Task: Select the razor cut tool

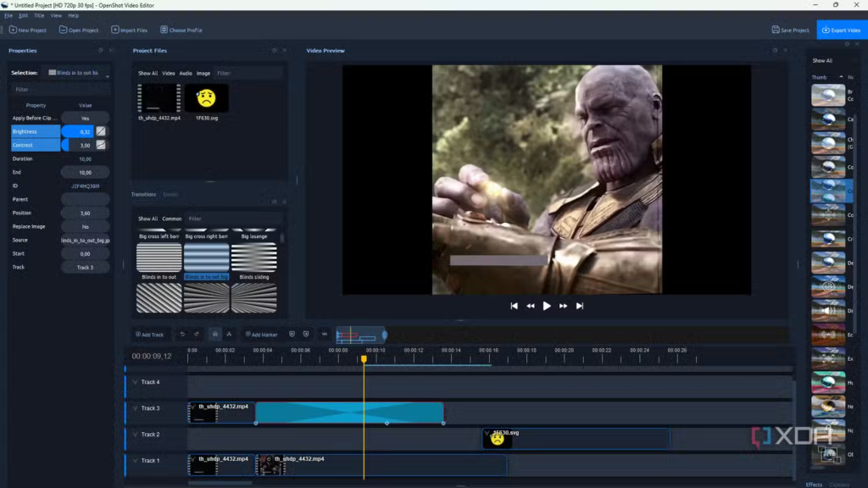Action: click(x=229, y=335)
